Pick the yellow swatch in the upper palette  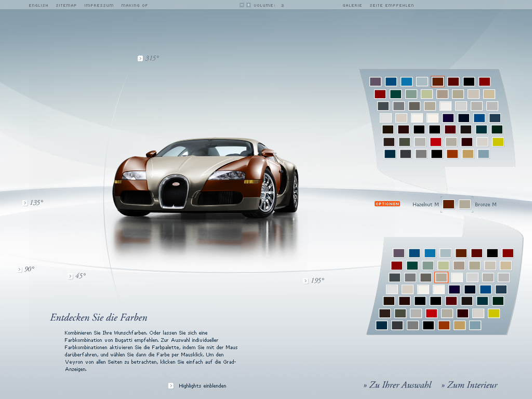pos(498,142)
